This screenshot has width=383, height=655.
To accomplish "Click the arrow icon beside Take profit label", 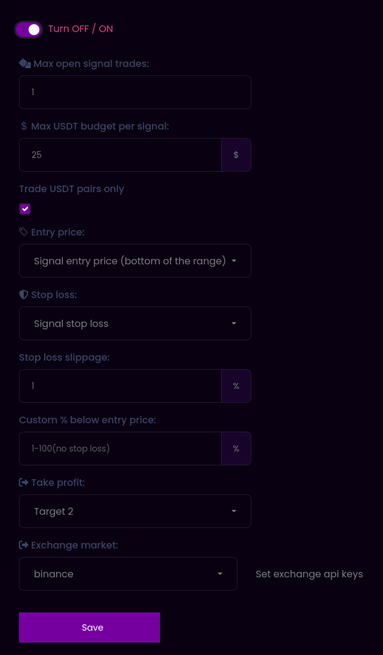I will click(x=24, y=482).
